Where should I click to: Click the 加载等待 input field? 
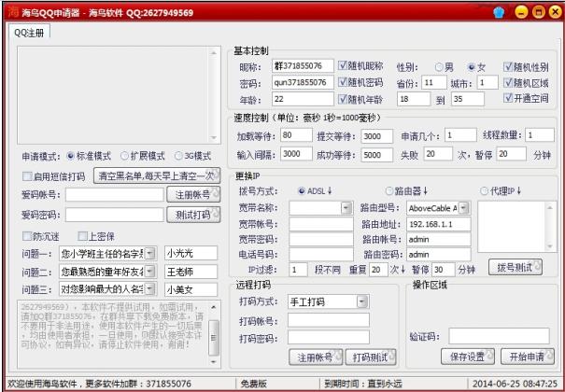click(296, 135)
